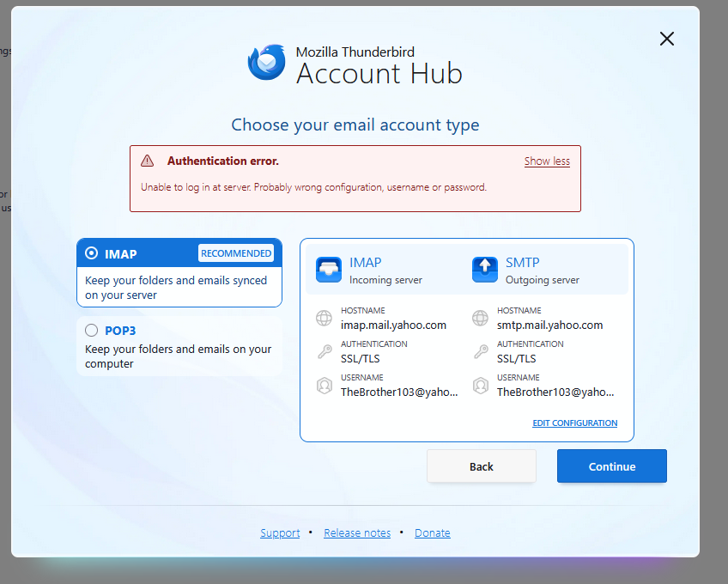Go Back to the previous step
The image size is (728, 584).
(482, 466)
